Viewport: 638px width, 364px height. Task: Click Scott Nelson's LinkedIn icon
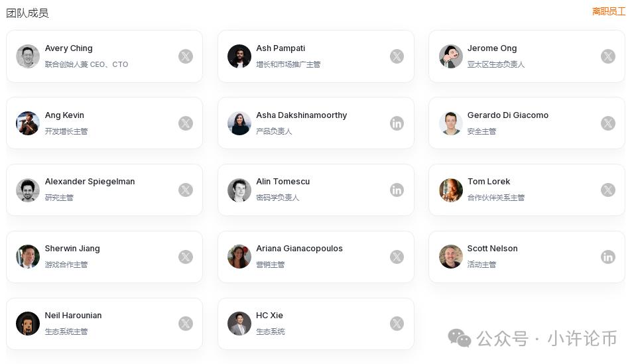pos(608,257)
